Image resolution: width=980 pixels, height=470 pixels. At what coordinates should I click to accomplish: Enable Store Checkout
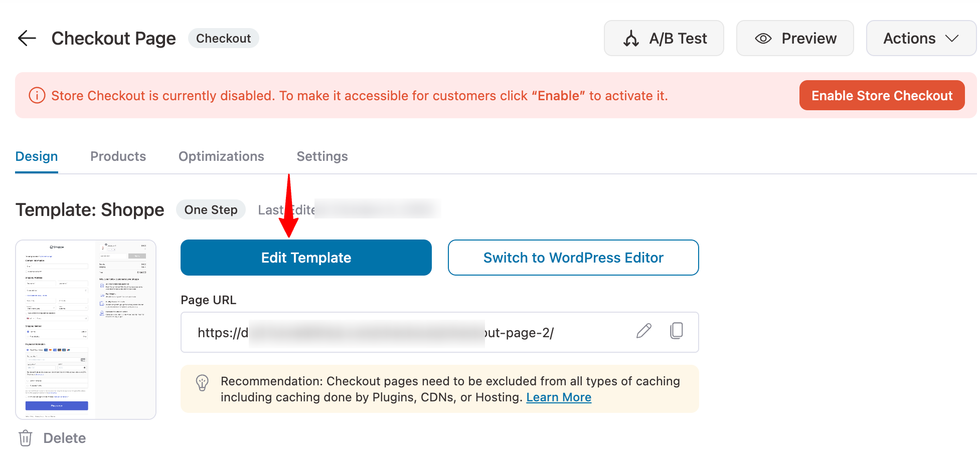click(882, 95)
